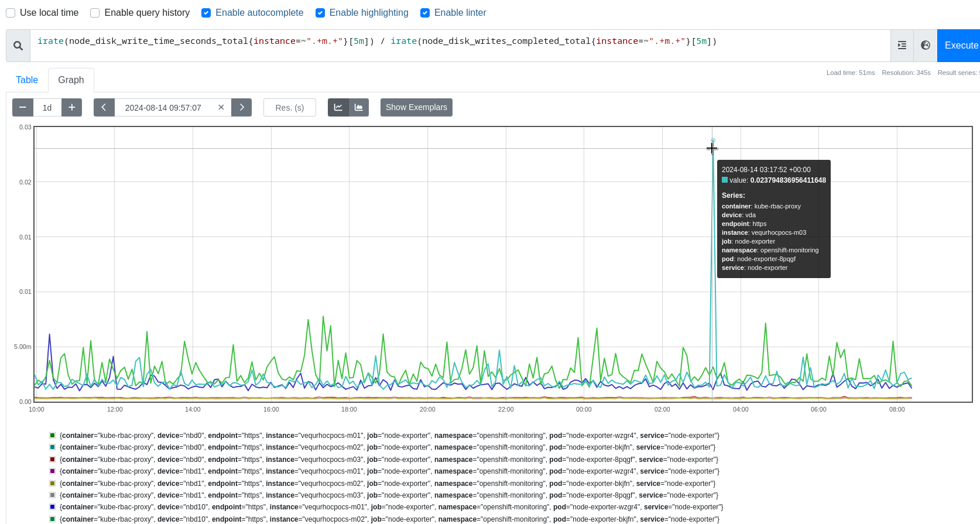Go to previous time window arrow

104,107
